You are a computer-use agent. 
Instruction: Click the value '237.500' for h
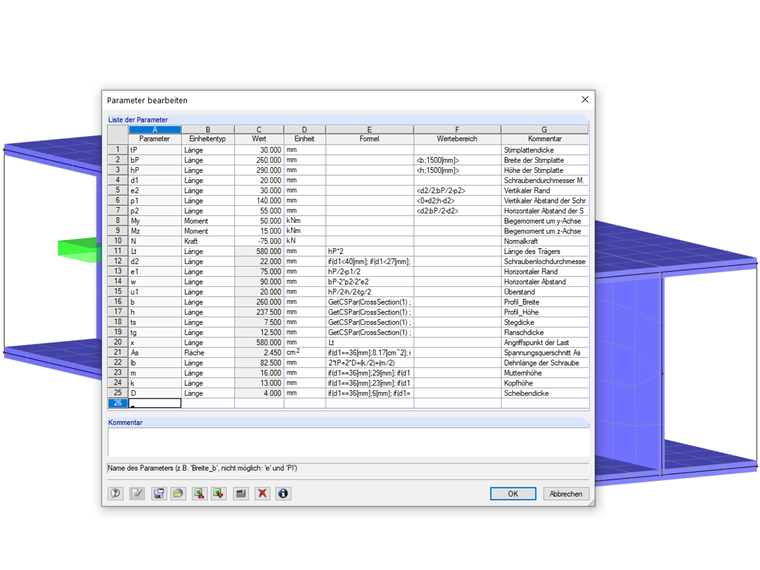pyautogui.click(x=259, y=312)
